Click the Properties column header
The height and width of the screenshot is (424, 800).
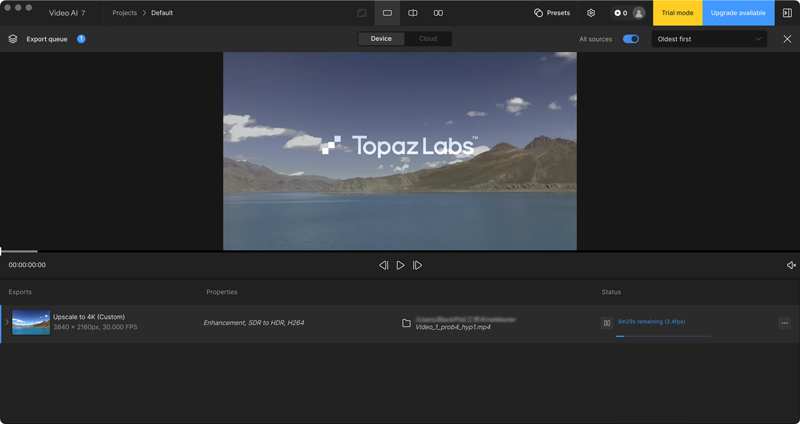tap(222, 292)
